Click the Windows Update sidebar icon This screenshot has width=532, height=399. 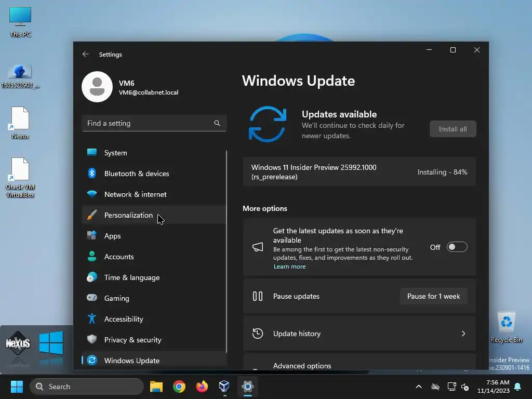tap(92, 361)
